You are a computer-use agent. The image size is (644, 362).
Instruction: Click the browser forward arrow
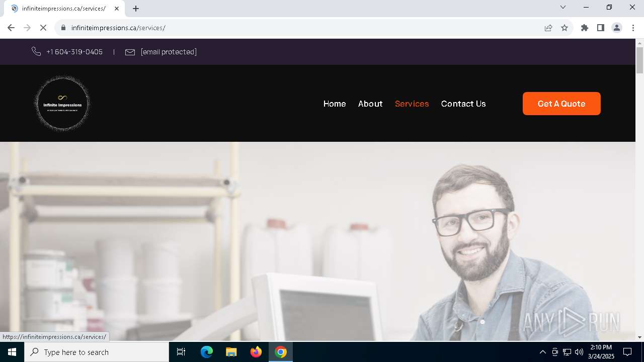27,28
